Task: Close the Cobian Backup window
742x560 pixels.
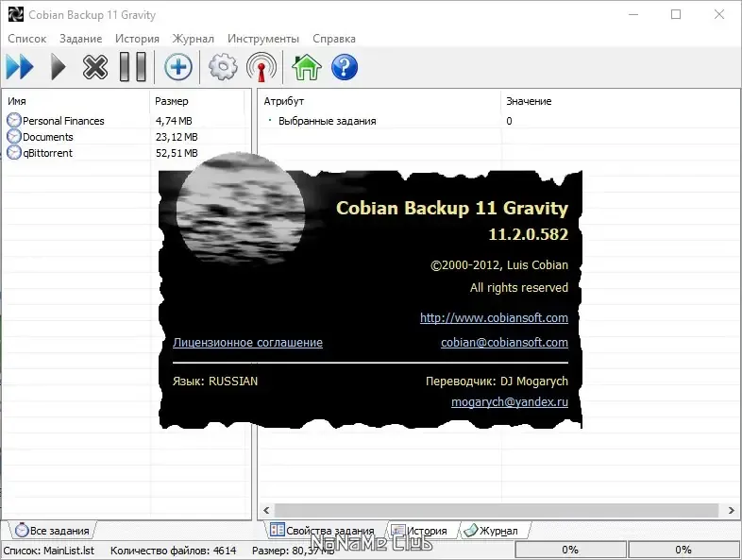Action: [x=718, y=15]
